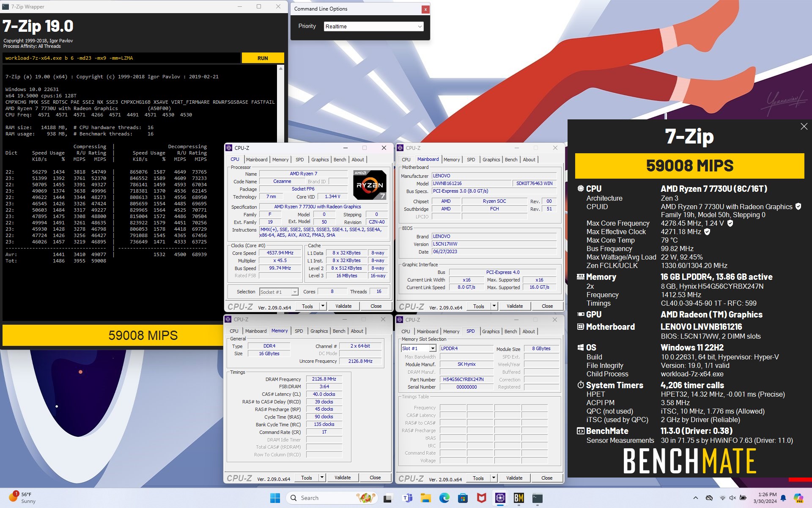Image resolution: width=812 pixels, height=508 pixels.
Task: Click the 7-Zip command line input field
Action: pos(122,58)
